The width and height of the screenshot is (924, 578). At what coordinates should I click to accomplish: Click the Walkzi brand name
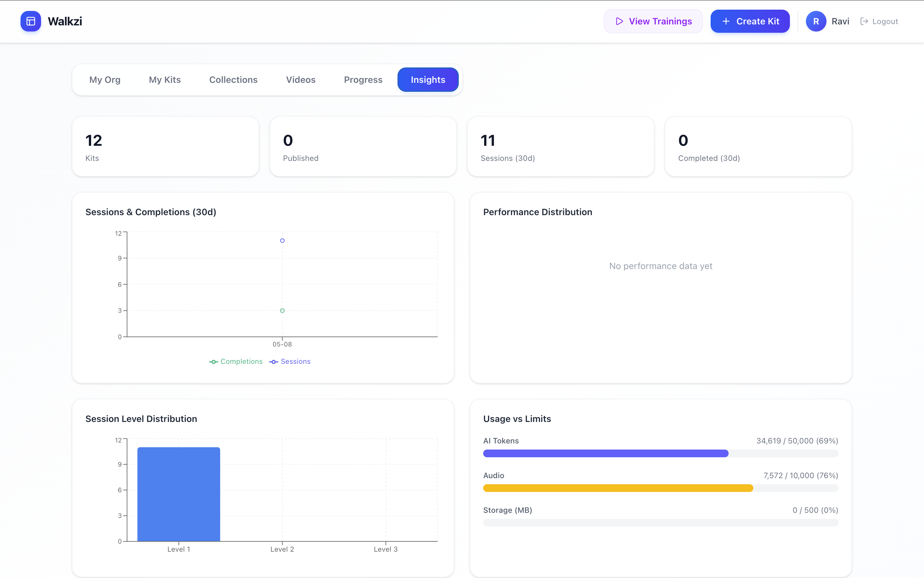(65, 22)
